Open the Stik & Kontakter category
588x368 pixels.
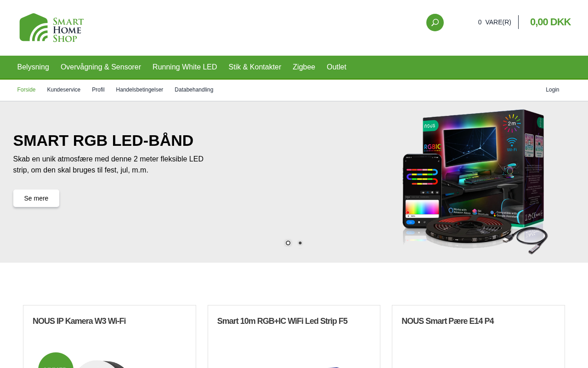pyautogui.click(x=255, y=67)
